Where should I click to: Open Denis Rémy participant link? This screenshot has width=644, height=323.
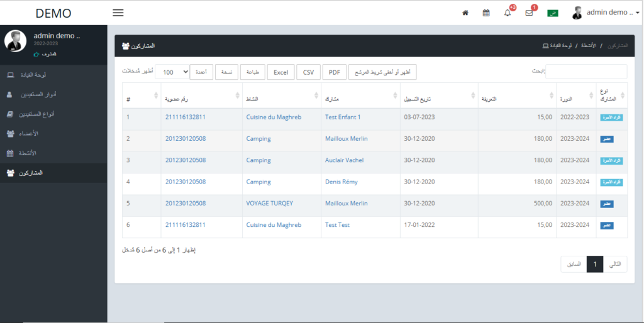pyautogui.click(x=341, y=182)
